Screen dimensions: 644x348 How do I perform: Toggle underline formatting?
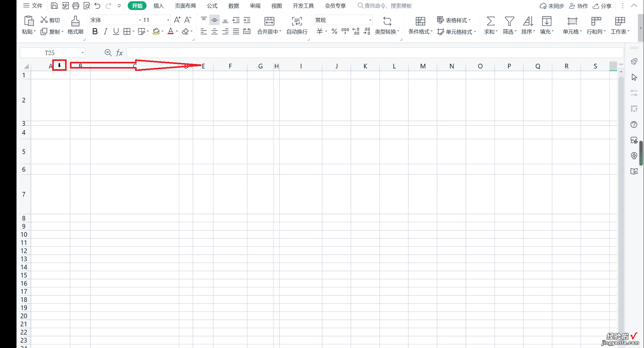pyautogui.click(x=116, y=31)
